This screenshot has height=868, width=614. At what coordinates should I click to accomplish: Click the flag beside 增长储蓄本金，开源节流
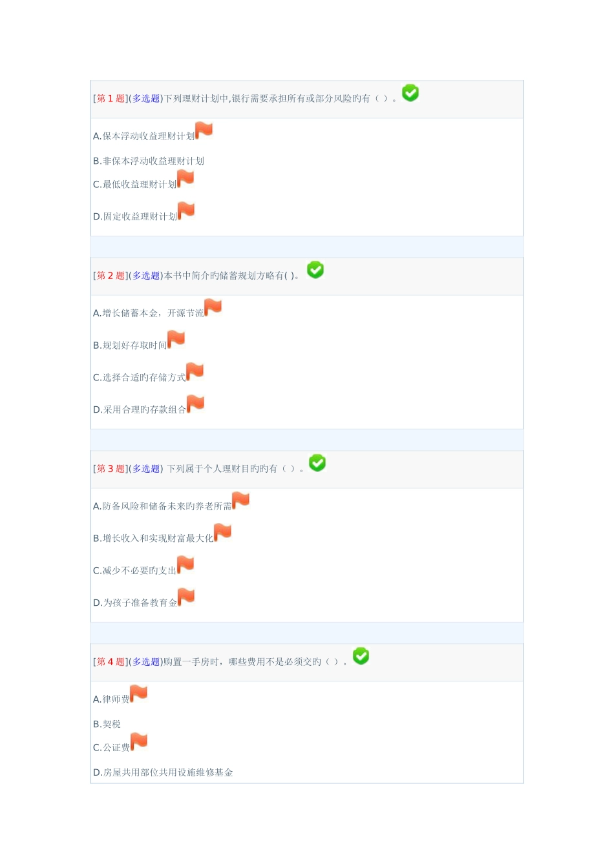(x=213, y=307)
